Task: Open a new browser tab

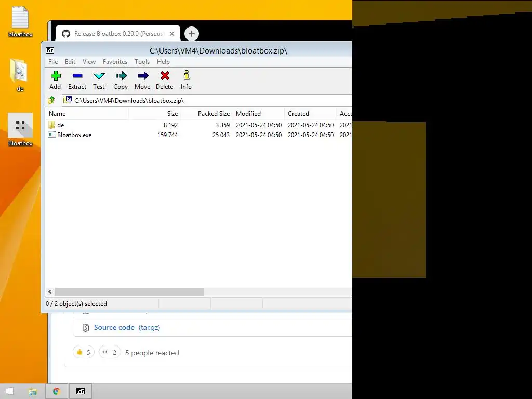Action: (192, 34)
